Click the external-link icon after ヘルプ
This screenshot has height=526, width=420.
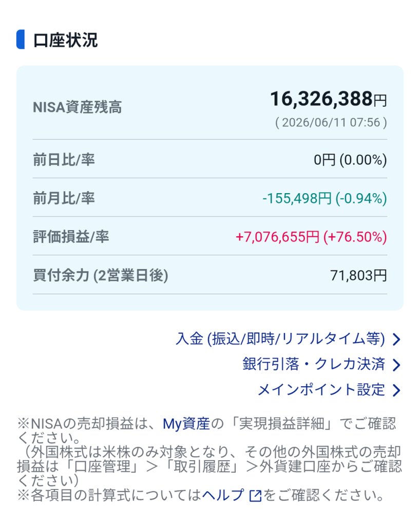click(x=255, y=496)
